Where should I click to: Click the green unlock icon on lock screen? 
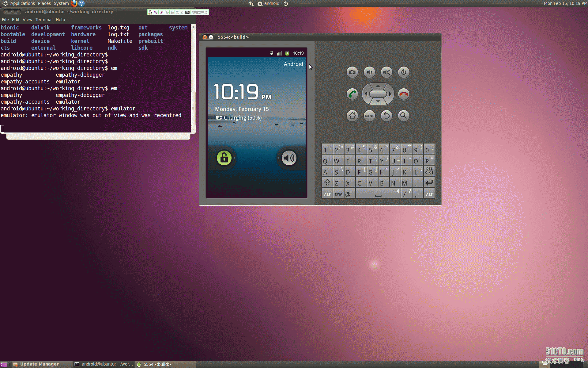[224, 158]
